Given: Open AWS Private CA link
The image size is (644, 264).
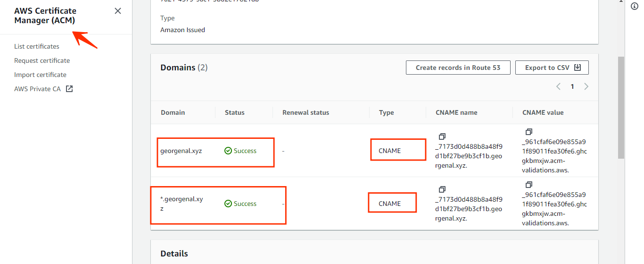Looking at the screenshot, I should [x=38, y=89].
